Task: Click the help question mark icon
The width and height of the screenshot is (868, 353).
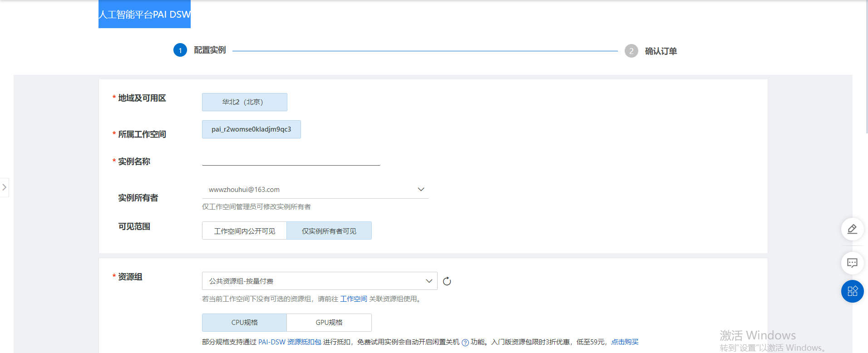Action: pos(465,343)
